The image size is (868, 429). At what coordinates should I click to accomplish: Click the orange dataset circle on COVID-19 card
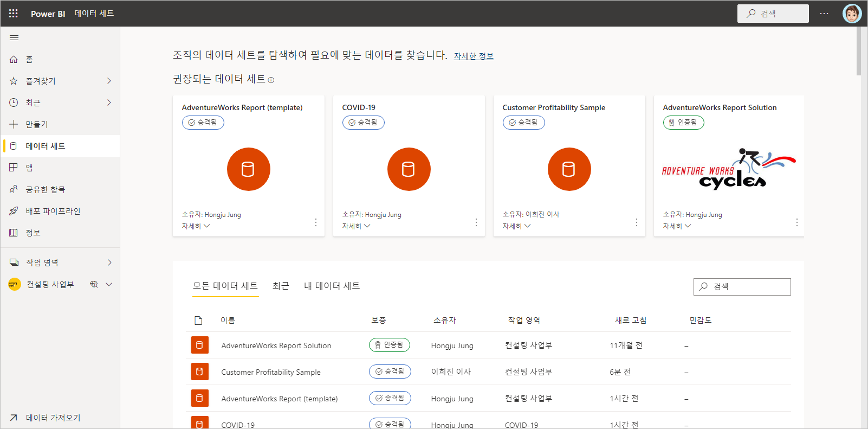pyautogui.click(x=409, y=169)
